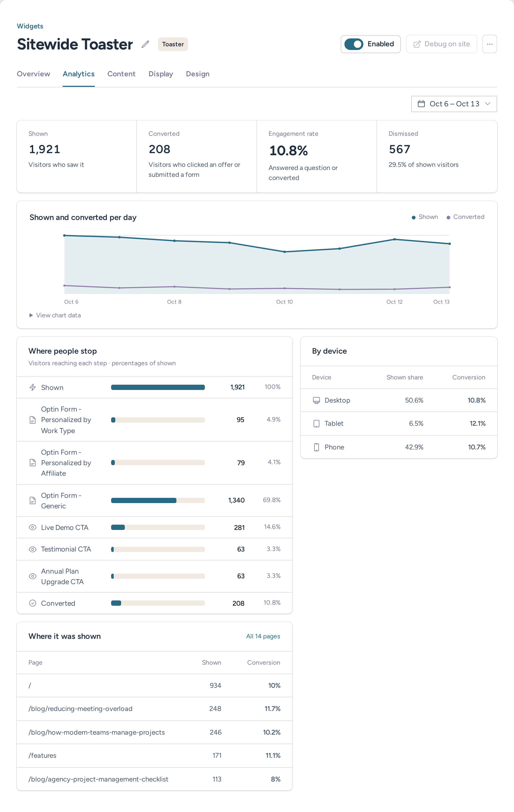Click the Conversion header in By device table

tap(469, 377)
